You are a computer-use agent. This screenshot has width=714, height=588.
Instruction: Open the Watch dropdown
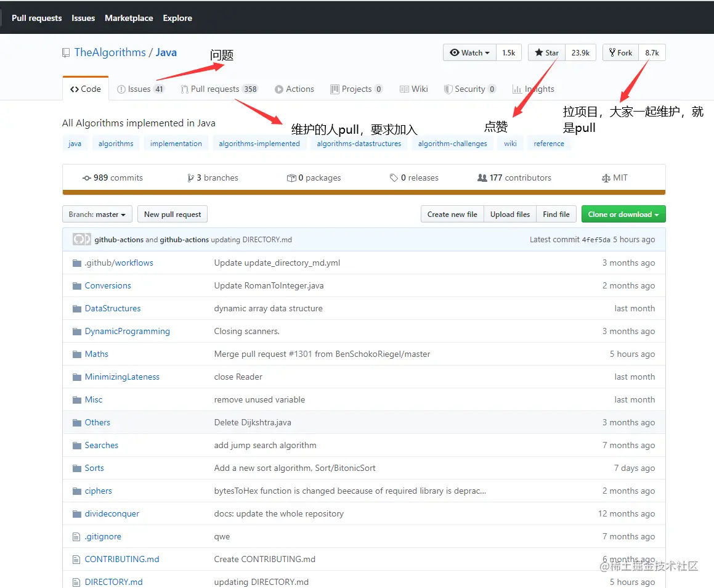469,53
